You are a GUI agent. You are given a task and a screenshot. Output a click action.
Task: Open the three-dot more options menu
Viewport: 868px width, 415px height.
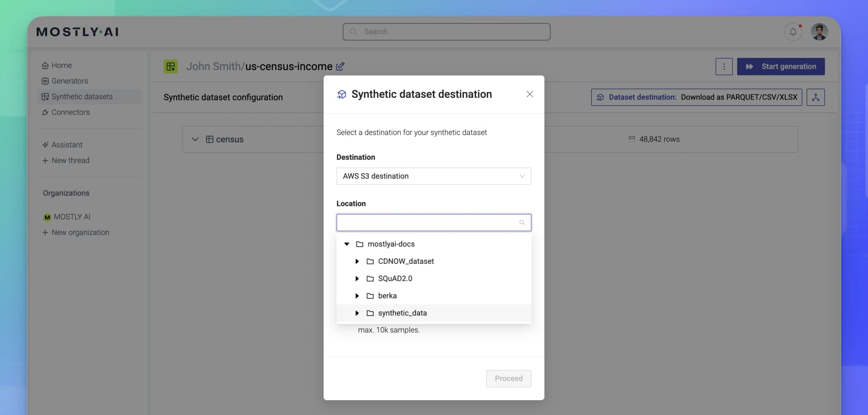(724, 67)
